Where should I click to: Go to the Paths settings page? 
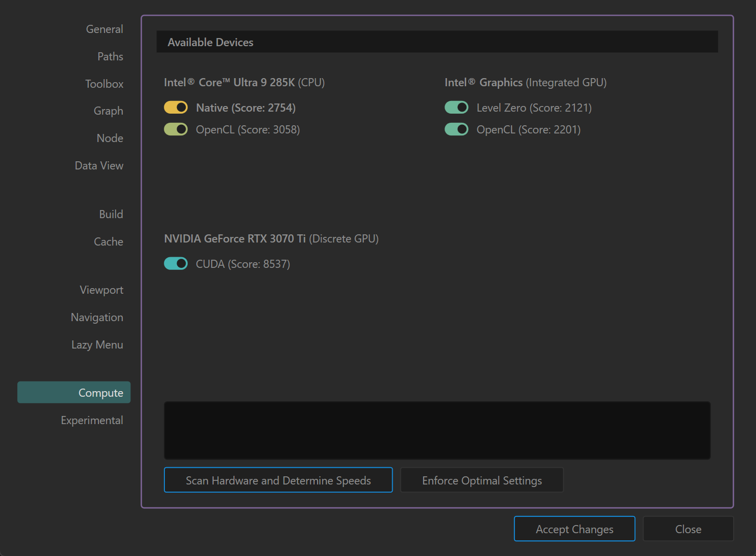point(110,57)
